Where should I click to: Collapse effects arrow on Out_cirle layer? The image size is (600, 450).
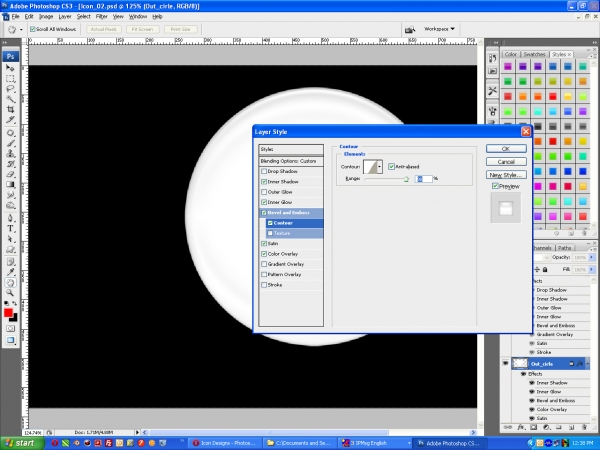point(587,364)
